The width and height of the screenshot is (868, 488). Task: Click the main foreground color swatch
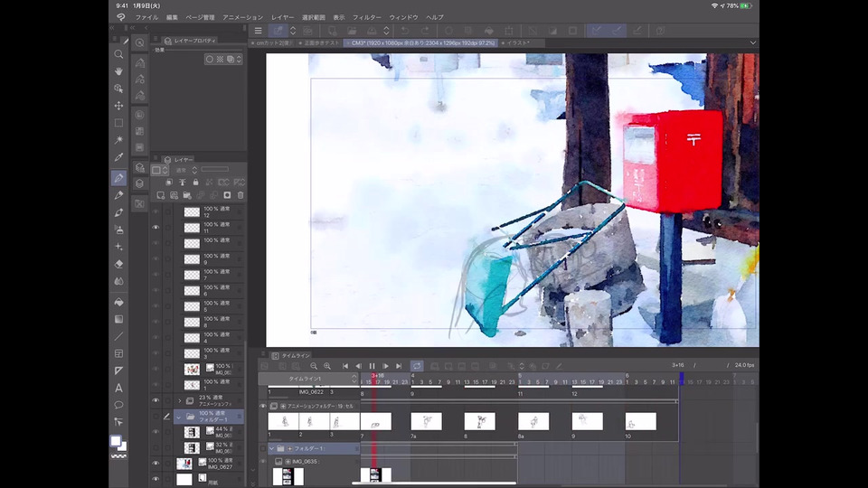click(116, 441)
